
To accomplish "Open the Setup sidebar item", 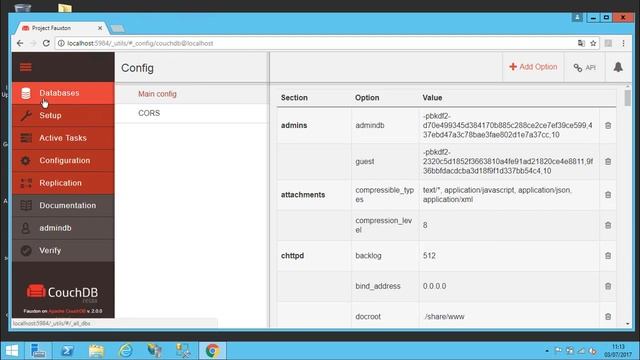I will pos(63,116).
